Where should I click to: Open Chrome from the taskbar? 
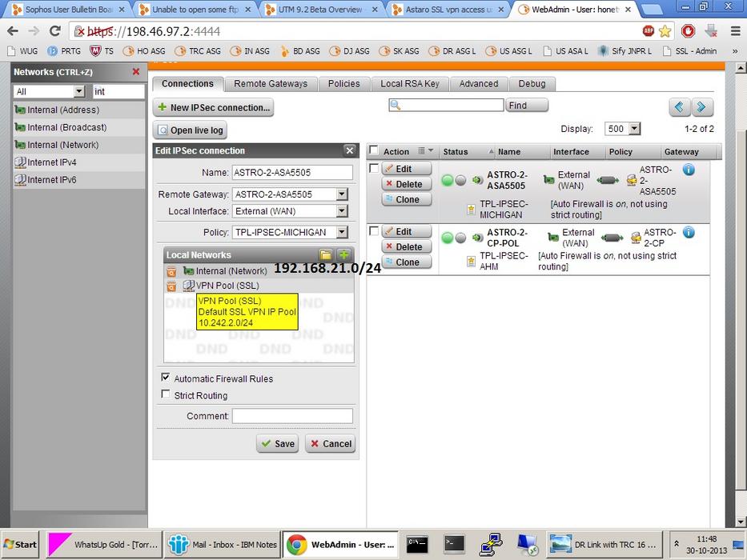point(339,544)
